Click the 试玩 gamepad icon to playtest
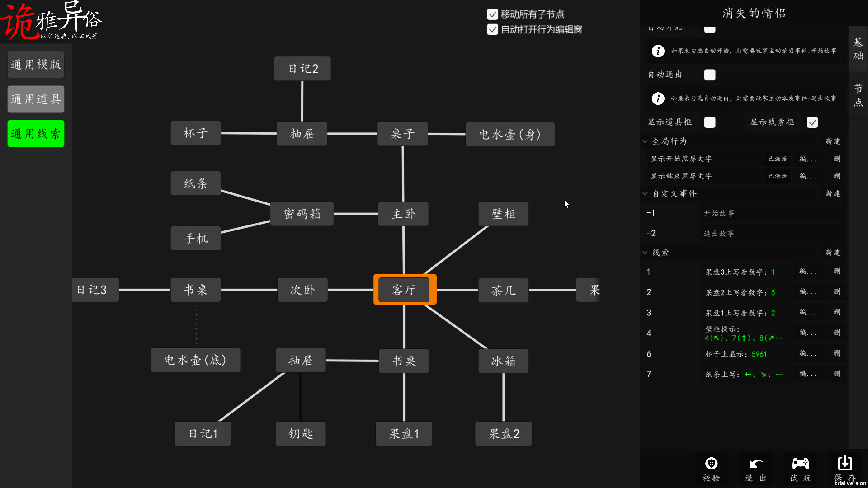Image resolution: width=868 pixels, height=488 pixels. [800, 464]
